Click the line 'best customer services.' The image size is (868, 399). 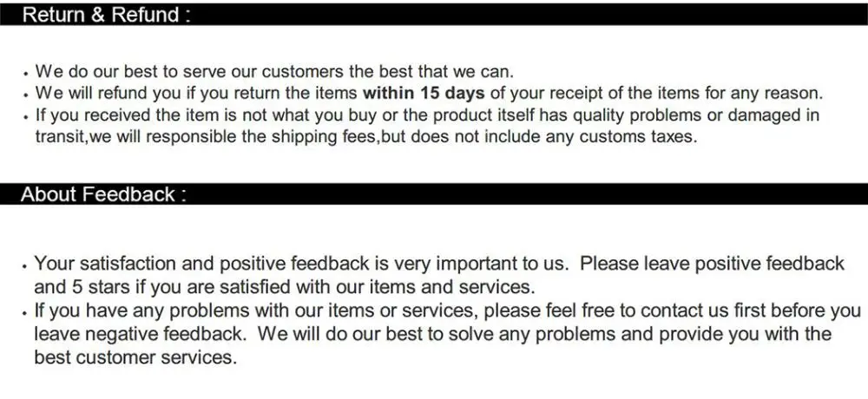point(135,357)
